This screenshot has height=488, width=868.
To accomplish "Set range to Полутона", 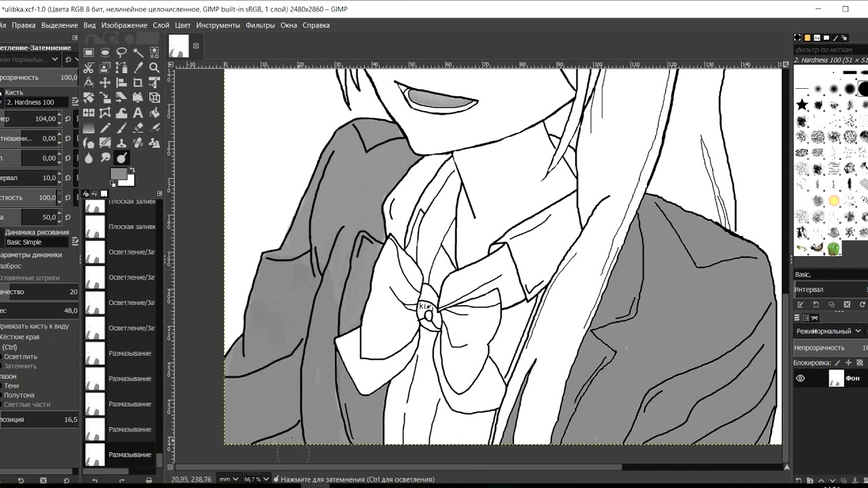I will point(18,395).
